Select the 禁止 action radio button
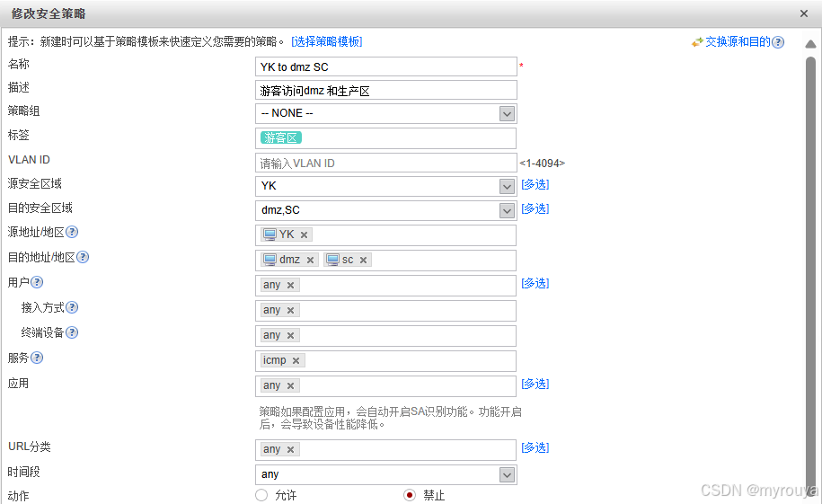The width and height of the screenshot is (822, 504). tap(410, 495)
